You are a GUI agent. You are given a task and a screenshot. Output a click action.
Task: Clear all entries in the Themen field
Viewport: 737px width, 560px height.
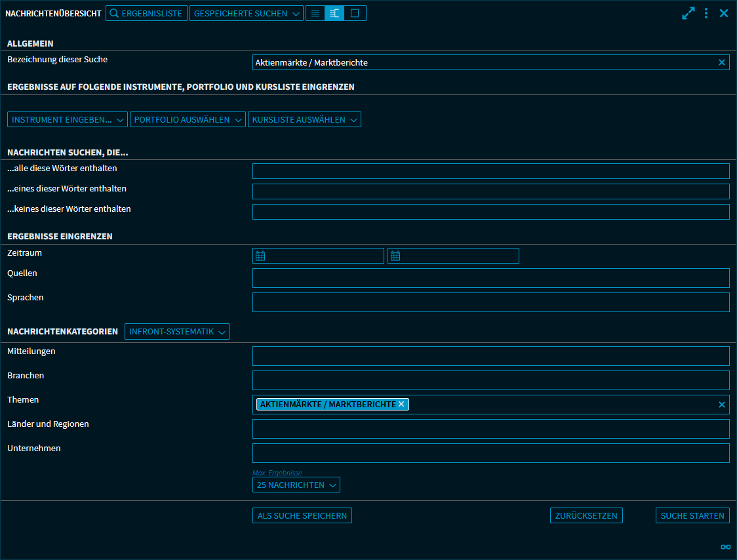click(722, 405)
